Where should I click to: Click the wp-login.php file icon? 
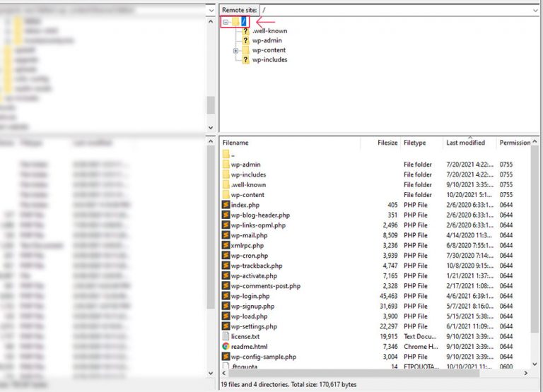226,296
